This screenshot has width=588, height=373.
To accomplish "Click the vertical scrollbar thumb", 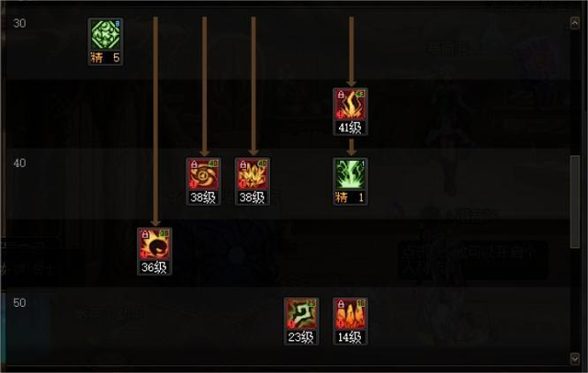I will pyautogui.click(x=574, y=202).
